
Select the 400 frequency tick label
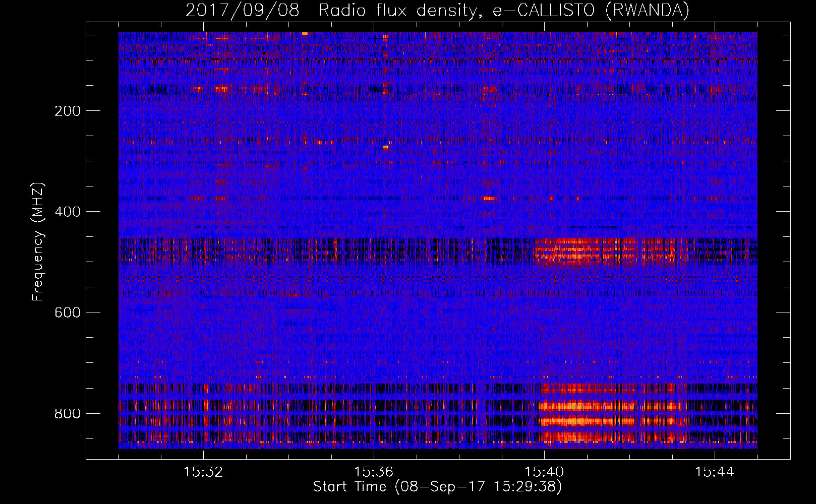point(67,212)
